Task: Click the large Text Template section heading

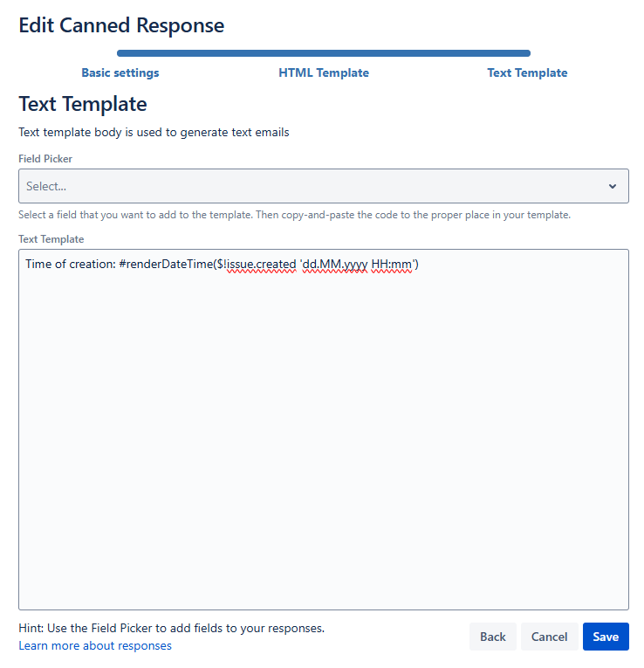Action: click(83, 104)
